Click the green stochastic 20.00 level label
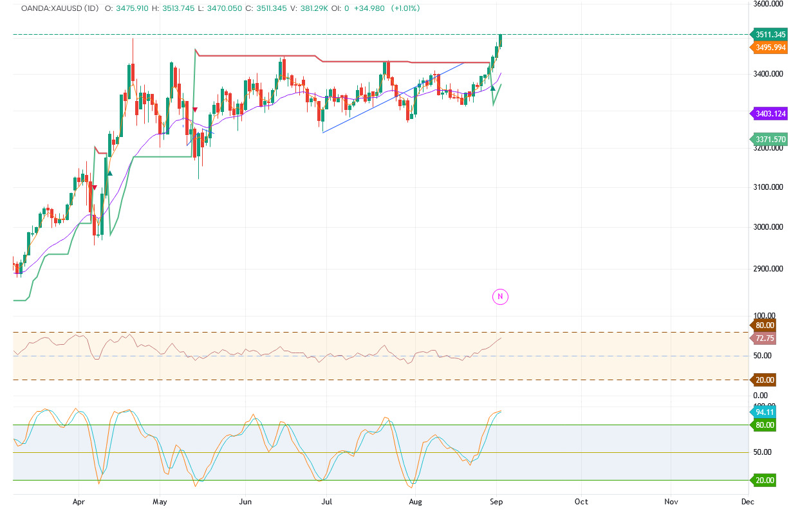The image size is (791, 532). (765, 481)
